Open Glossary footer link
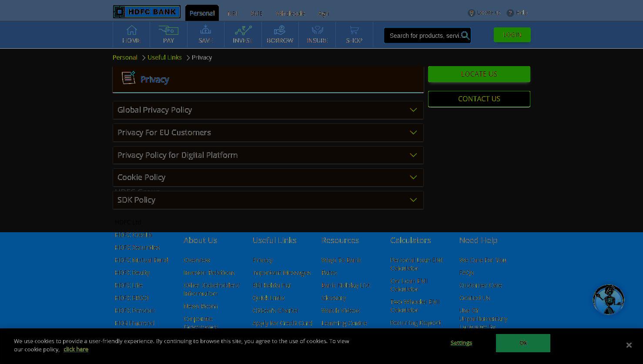 pos(334,298)
